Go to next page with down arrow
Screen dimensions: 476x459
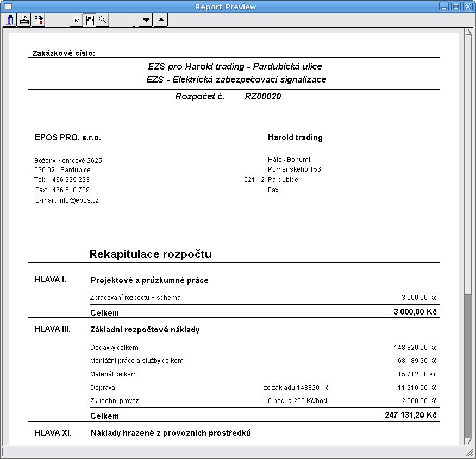146,21
